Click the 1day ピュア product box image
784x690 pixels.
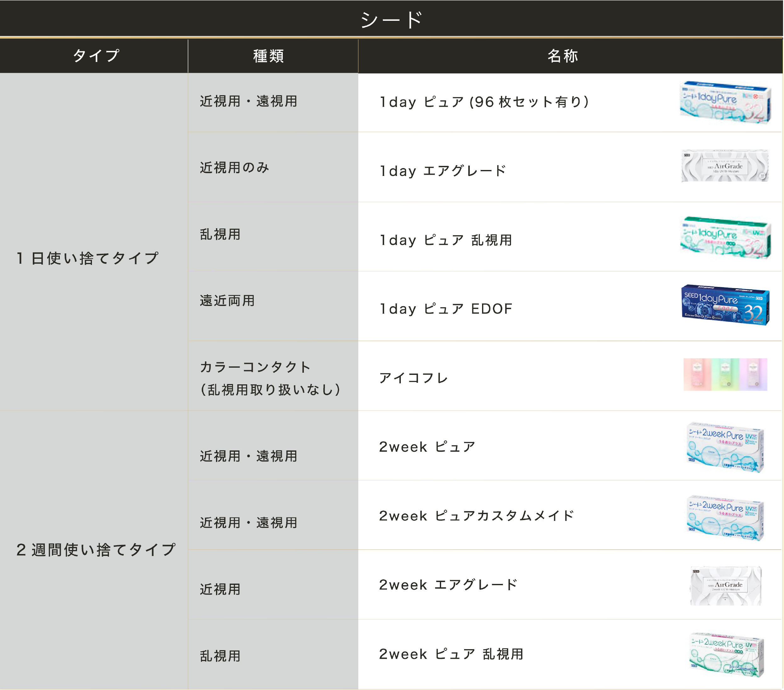(x=725, y=102)
